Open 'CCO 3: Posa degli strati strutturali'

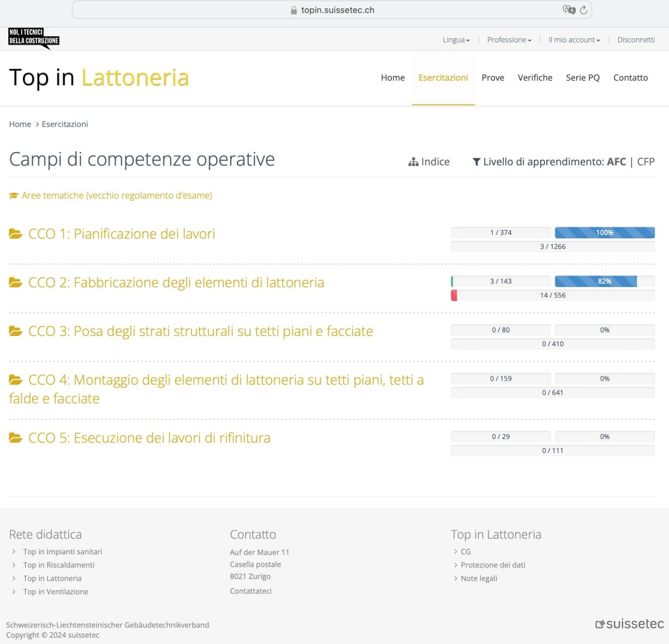coord(201,331)
